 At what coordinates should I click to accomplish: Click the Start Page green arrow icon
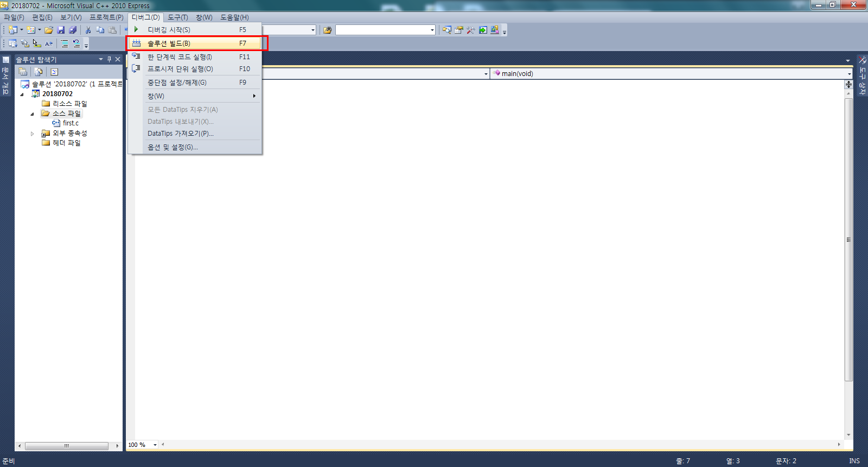point(482,30)
